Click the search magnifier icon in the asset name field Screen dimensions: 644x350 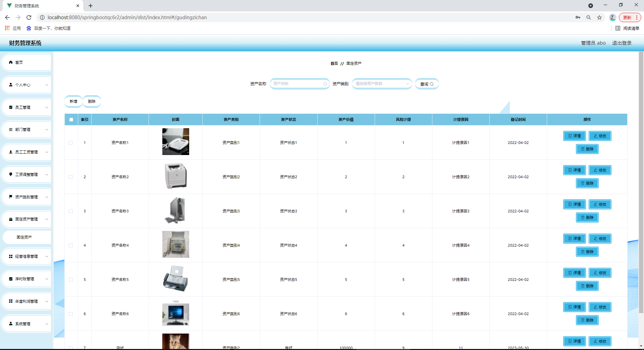325,84
